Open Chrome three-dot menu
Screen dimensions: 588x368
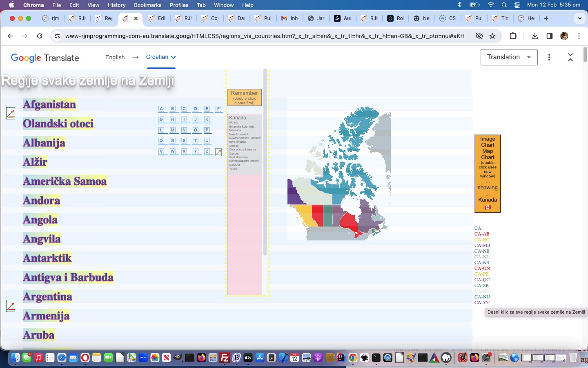[x=579, y=36]
